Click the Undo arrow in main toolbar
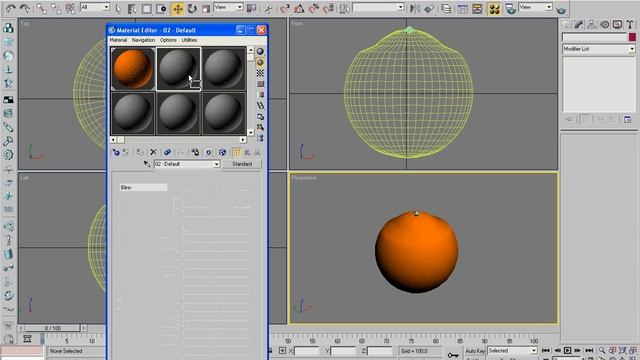The image size is (640, 360). pos(11,8)
